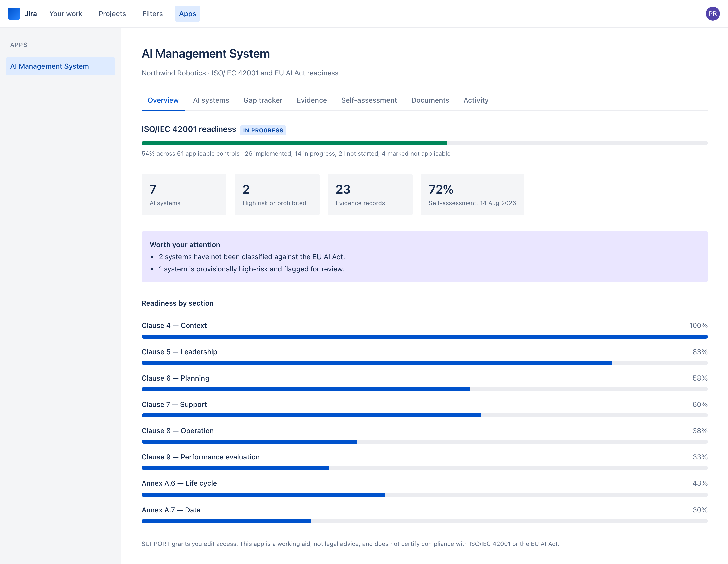This screenshot has width=728, height=564.
Task: Select the Clause 4 — Context row
Action: point(425,330)
